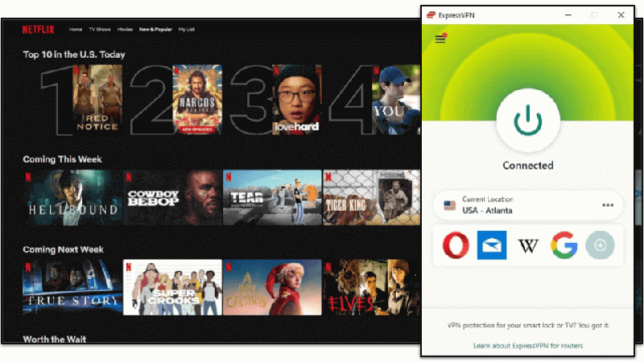This screenshot has width=644, height=362.
Task: Open Tear Along the Dotted Line thumbnail
Action: [x=272, y=198]
